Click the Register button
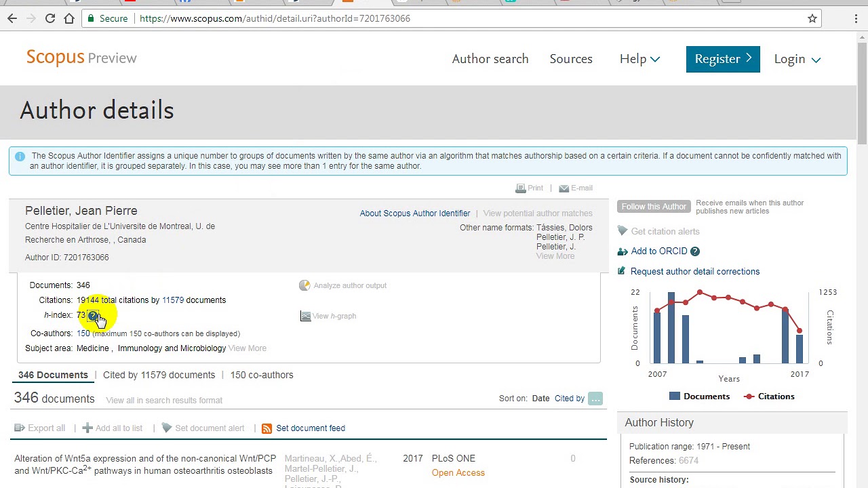 722,59
